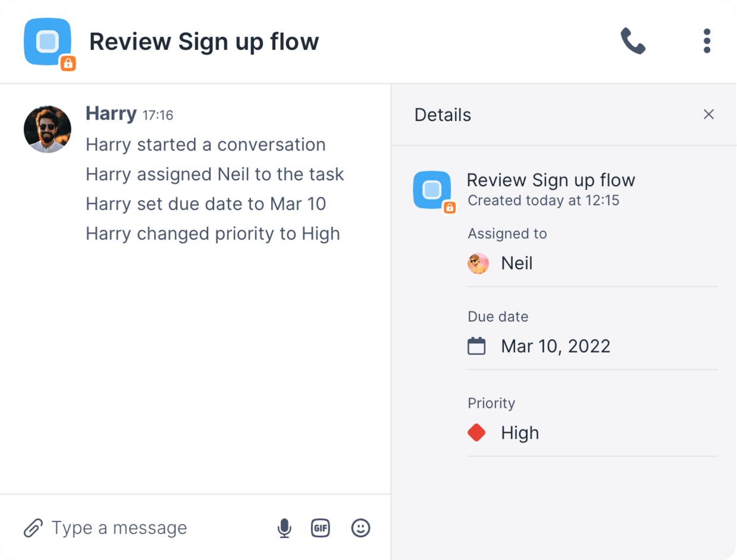Open the Review Sign up flow task title
This screenshot has width=737, height=560.
point(204,41)
